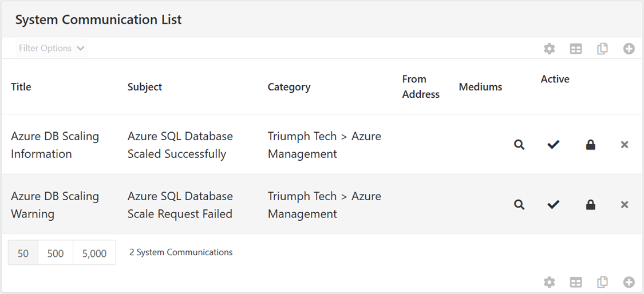Add new communication with top plus icon
644x294 pixels.
(629, 49)
